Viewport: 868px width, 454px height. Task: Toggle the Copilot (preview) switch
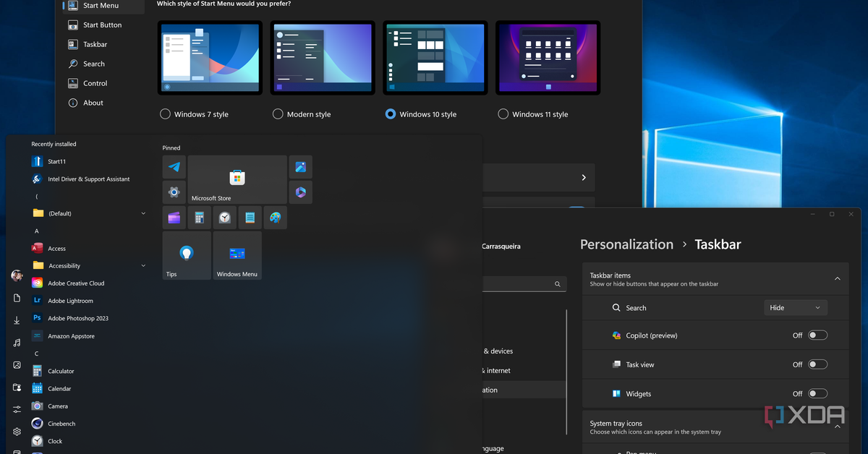(x=817, y=335)
